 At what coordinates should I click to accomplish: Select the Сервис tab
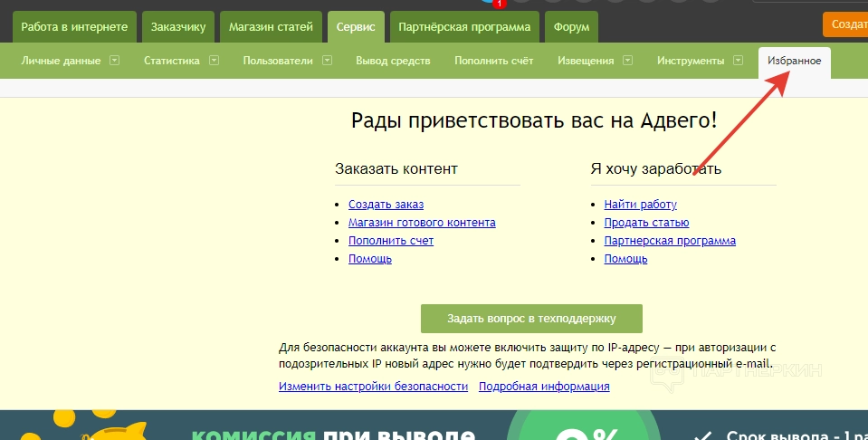(x=356, y=26)
